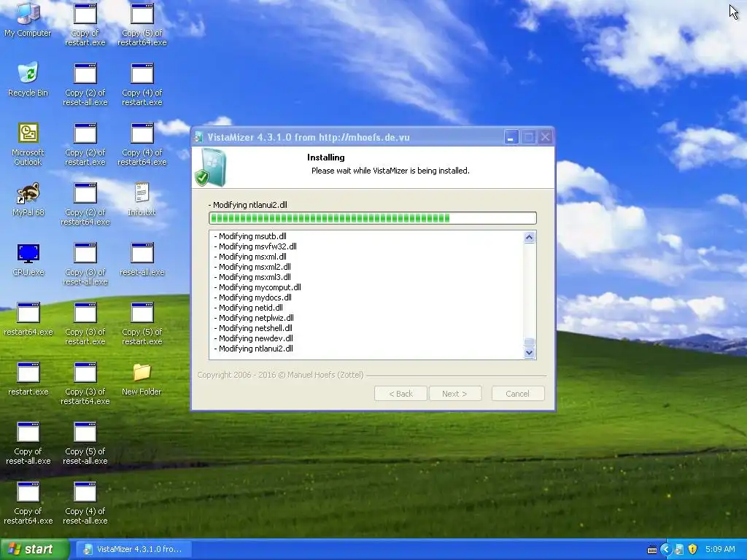Select the Copy of restart64.exe icon
This screenshot has height=560, width=747.
28,503
